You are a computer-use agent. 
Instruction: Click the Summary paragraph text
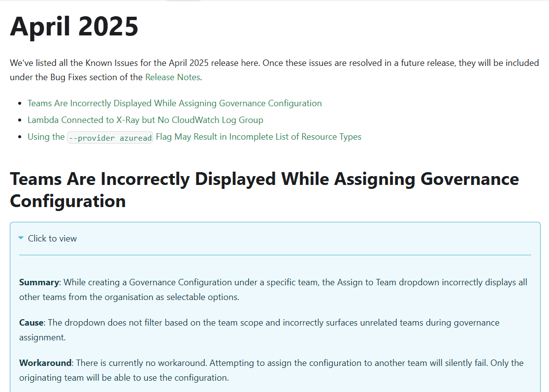273,290
